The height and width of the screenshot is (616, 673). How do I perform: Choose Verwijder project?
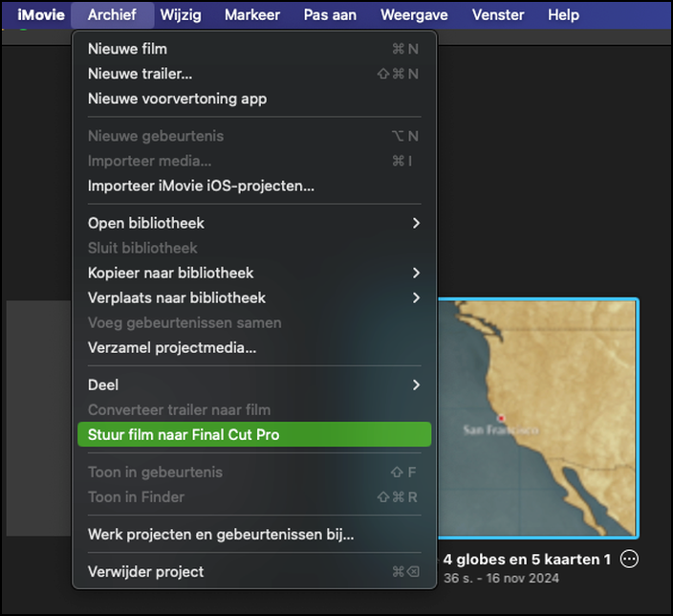coord(254,572)
